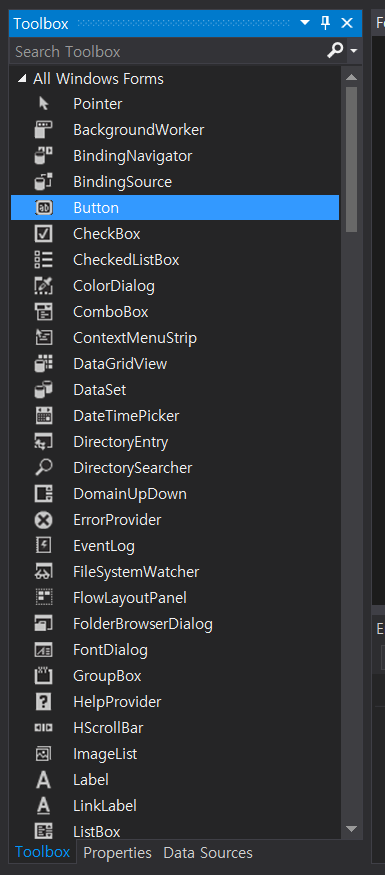Select the BackgroundWorker text label
The image size is (385, 875).
138,130
